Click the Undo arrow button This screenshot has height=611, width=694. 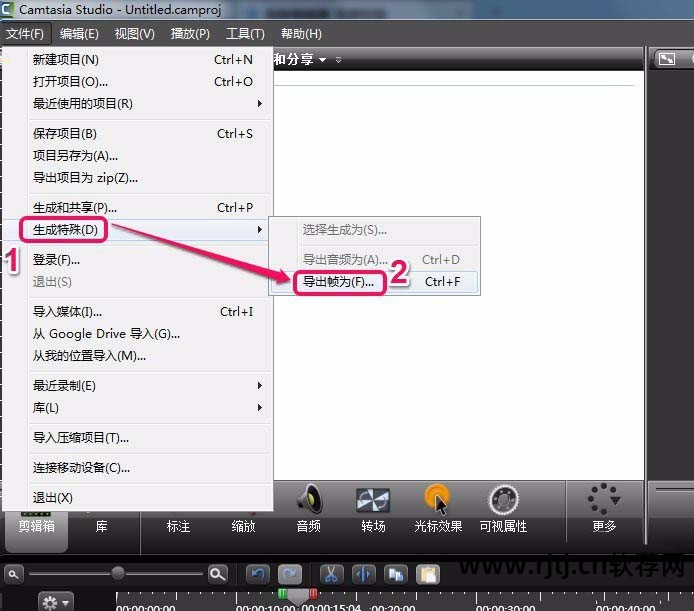pyautogui.click(x=258, y=575)
